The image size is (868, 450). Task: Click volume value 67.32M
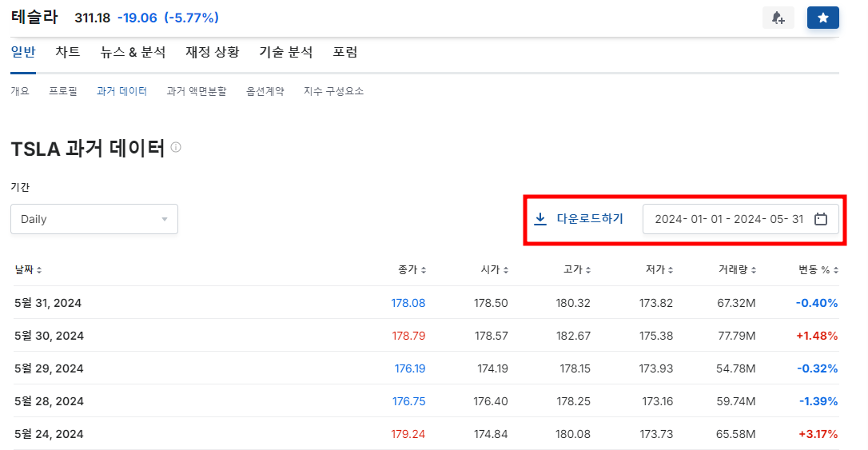tap(736, 303)
